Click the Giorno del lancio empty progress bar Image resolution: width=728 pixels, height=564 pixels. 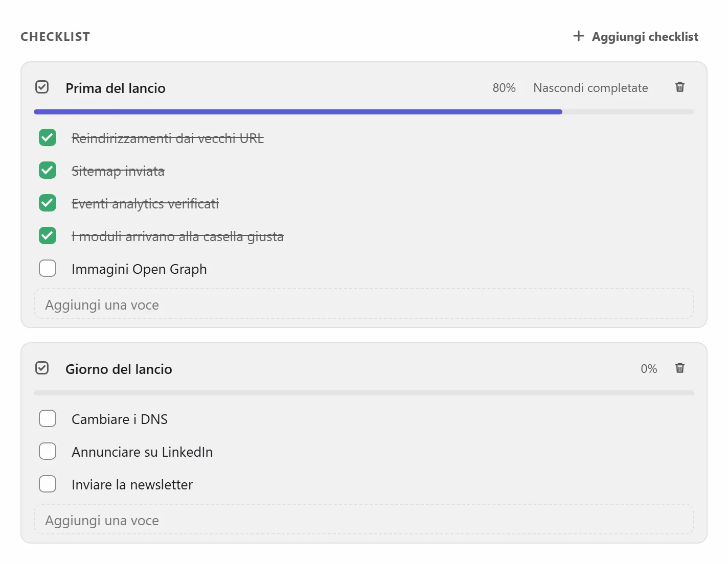pos(364,393)
